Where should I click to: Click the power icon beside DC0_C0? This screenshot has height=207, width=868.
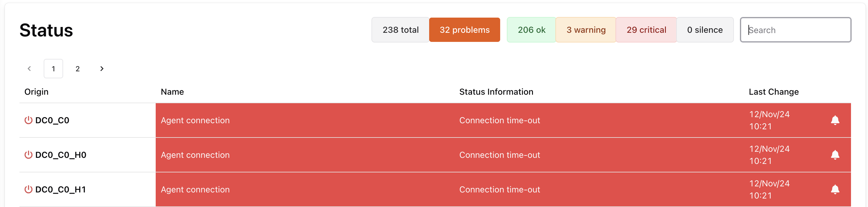click(x=28, y=120)
